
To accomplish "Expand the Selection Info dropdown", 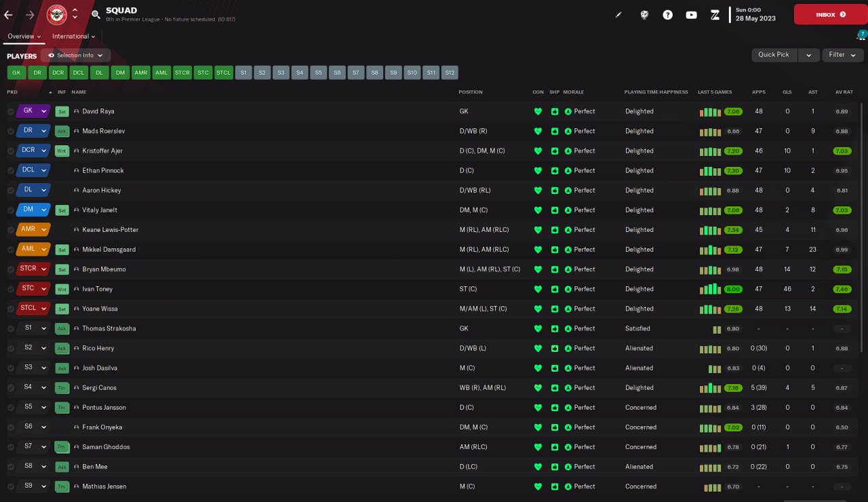I will pyautogui.click(x=76, y=56).
